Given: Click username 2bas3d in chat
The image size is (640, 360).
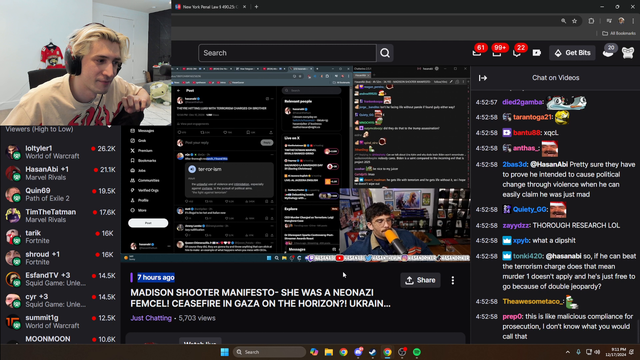Looking at the screenshot, I should 515,164.
